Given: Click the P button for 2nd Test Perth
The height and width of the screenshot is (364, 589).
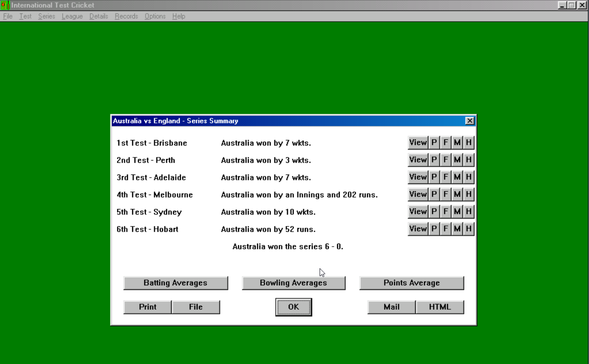Looking at the screenshot, I should pos(434,160).
